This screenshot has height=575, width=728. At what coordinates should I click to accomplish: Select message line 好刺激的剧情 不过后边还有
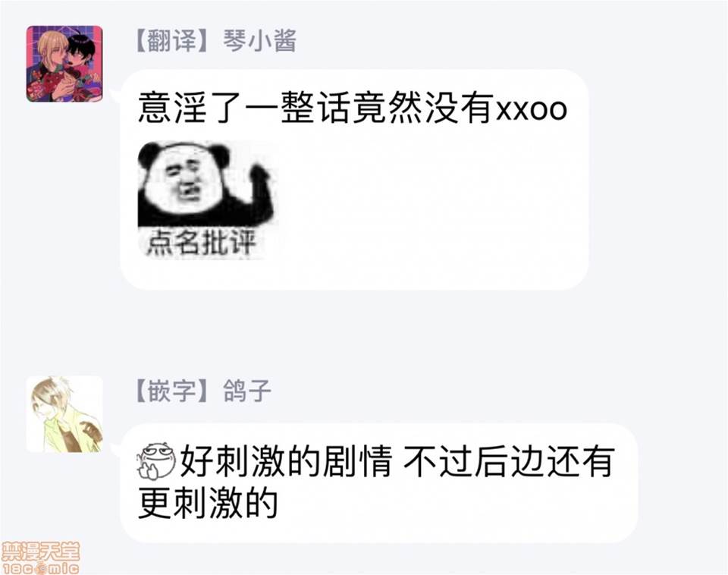[x=397, y=460]
